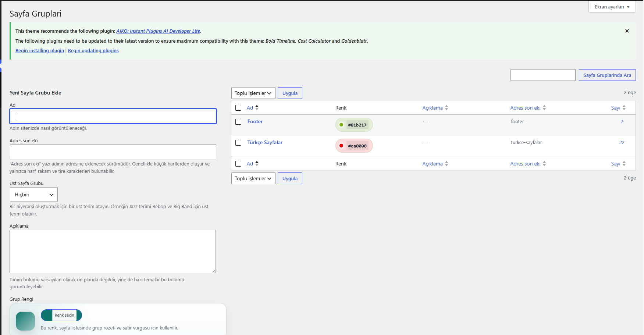The width and height of the screenshot is (644, 335).
Task: Click the large teal Grup Rengi preview swatch
Action: (x=25, y=321)
